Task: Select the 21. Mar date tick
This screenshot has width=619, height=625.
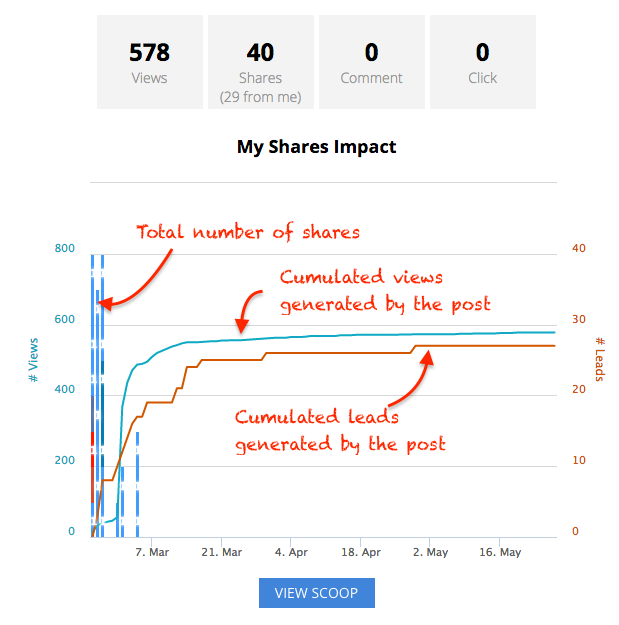Action: click(x=222, y=552)
